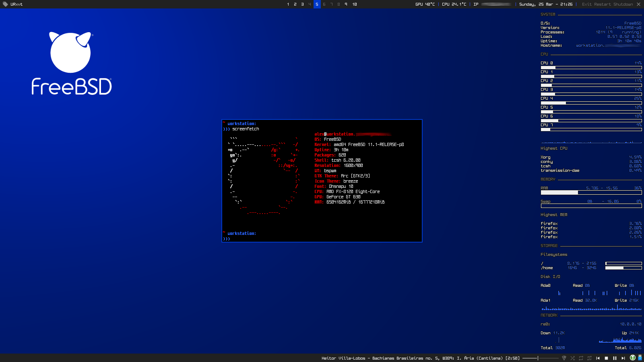Image resolution: width=644 pixels, height=362 pixels.
Task: Click the Hostname row in the SYSTEM panel
Action: (591, 45)
